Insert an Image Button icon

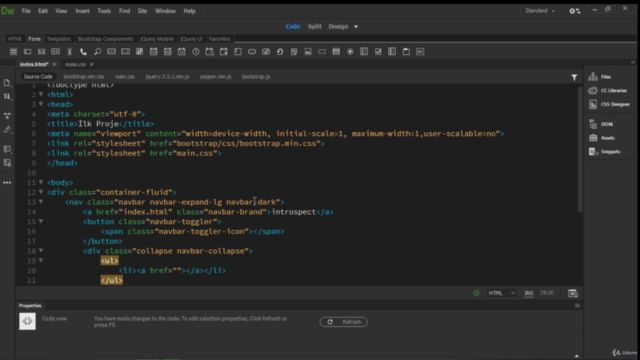308,52
